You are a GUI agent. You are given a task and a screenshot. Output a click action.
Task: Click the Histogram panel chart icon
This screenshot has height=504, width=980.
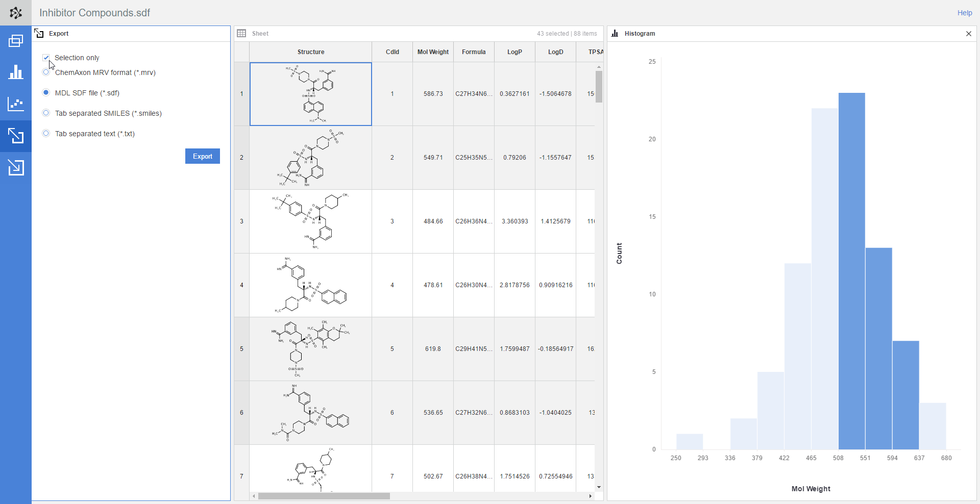click(x=615, y=34)
